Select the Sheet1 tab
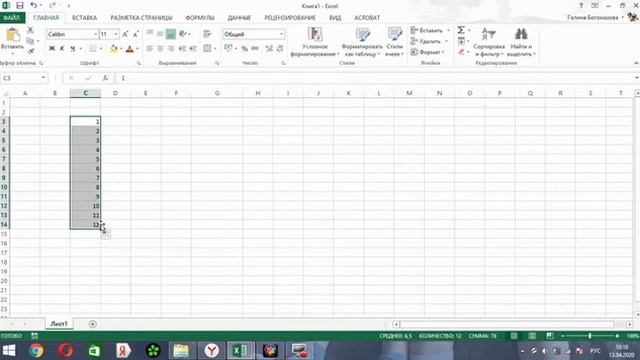Viewport: 640px width, 360px height. [59, 324]
